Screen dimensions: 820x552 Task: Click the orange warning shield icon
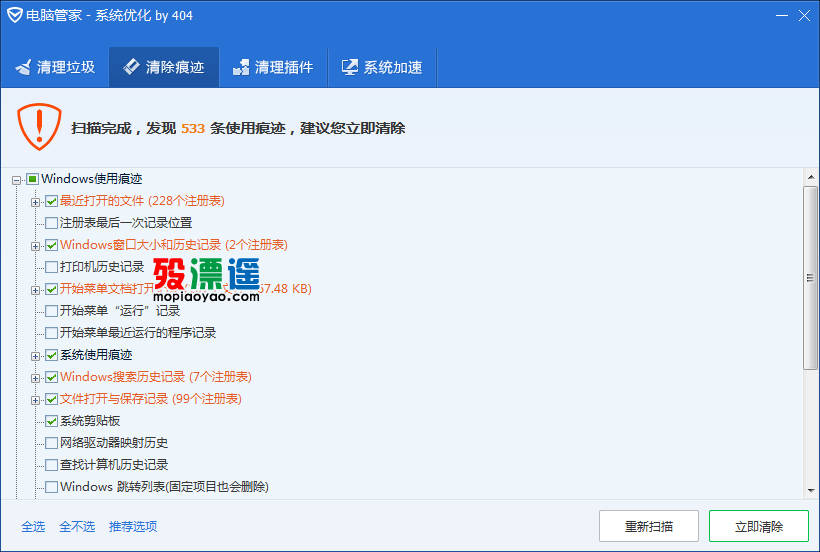(39, 127)
